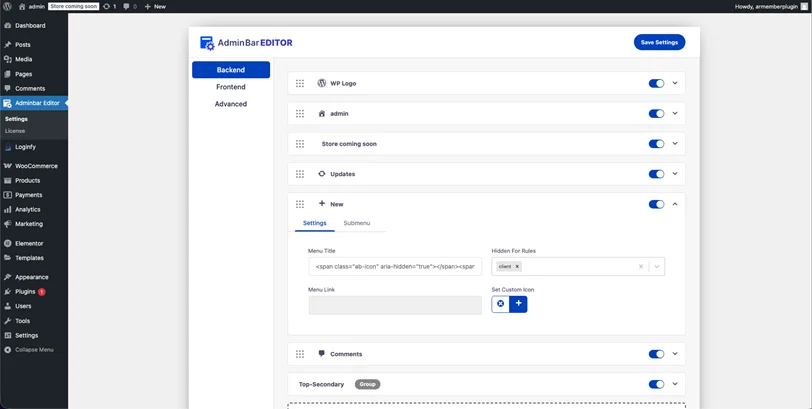The image size is (812, 409).
Task: Toggle the admin item switch
Action: click(x=656, y=113)
